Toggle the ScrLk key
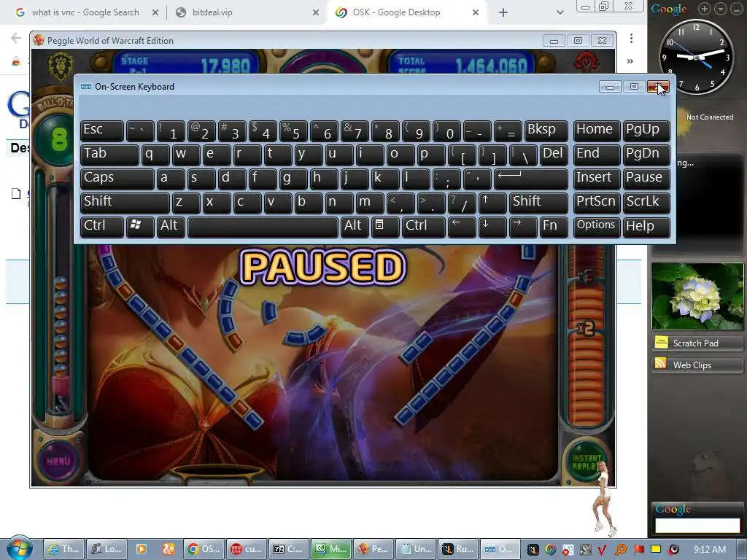Image resolution: width=747 pixels, height=560 pixels. click(646, 203)
